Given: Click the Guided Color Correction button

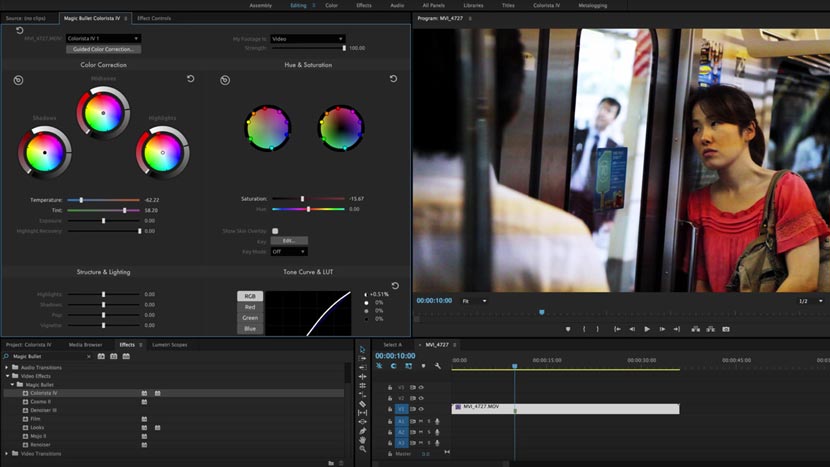Looking at the screenshot, I should 103,49.
